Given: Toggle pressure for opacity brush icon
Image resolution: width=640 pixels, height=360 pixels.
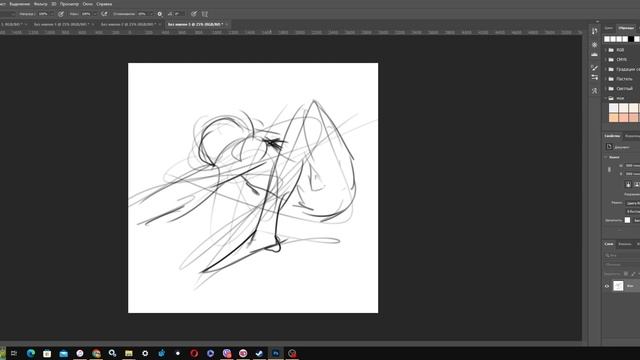Looking at the screenshot, I should pos(61,14).
